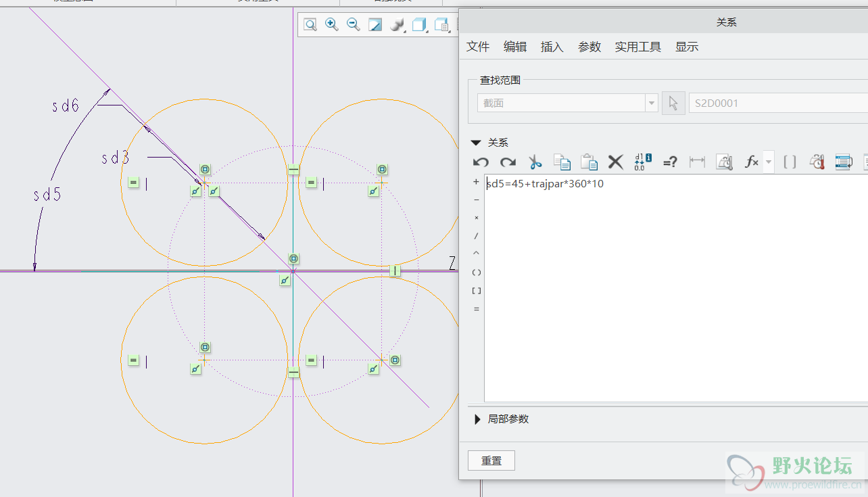Click the sort relations thermometer icon
The image size is (868, 497).
818,162
